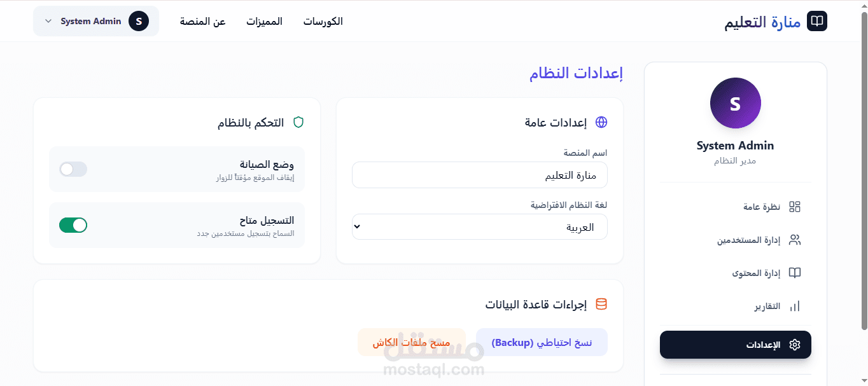Viewport: 868px width, 386px height.
Task: Click the users icon for إدارة المستخدمين
Action: 794,240
